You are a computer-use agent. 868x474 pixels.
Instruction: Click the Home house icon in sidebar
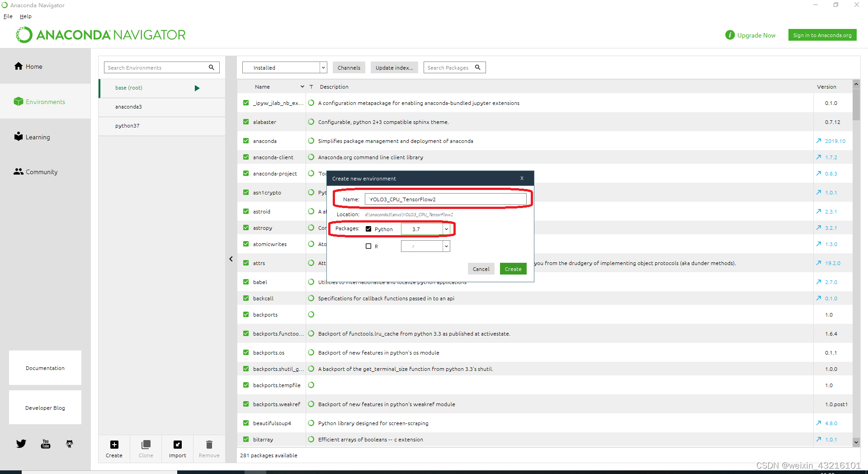click(x=19, y=66)
